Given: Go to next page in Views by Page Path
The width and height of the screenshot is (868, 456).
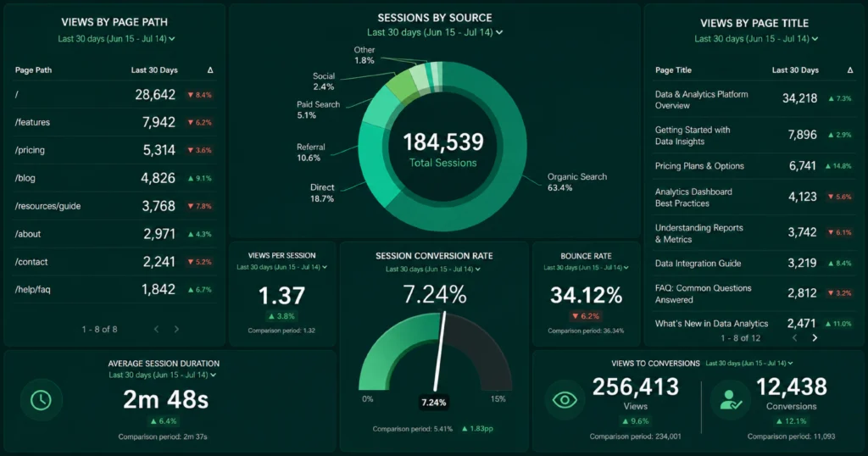Looking at the screenshot, I should (176, 329).
